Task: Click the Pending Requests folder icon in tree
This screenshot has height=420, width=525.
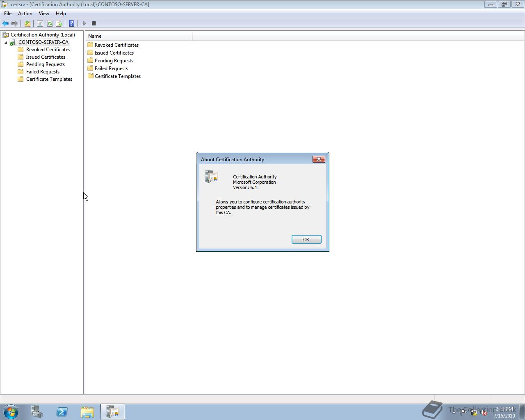Action: (21, 64)
